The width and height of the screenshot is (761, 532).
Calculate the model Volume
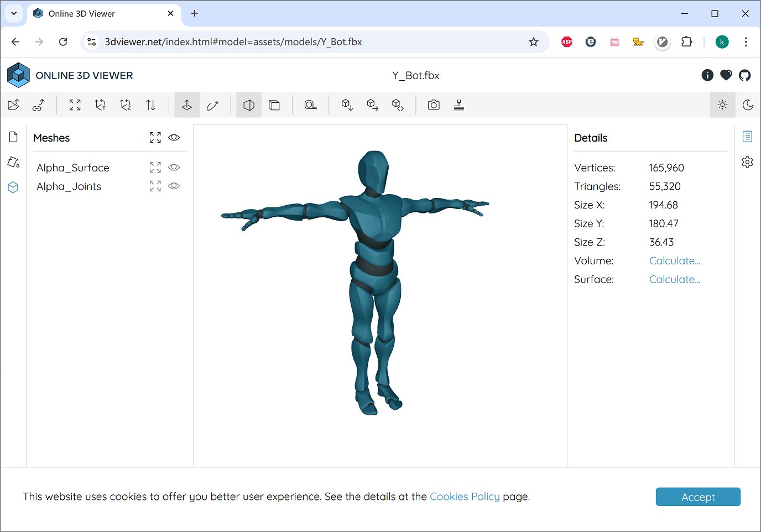[x=675, y=260]
